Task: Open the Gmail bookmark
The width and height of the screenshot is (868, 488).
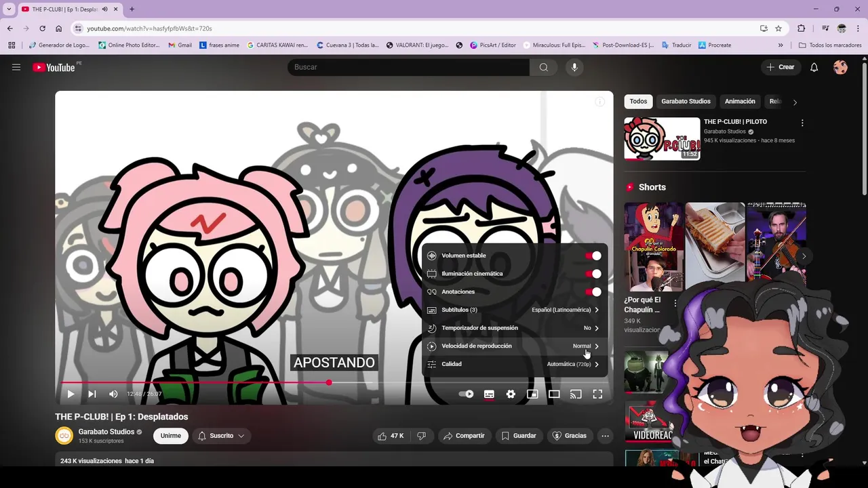Action: [180, 45]
